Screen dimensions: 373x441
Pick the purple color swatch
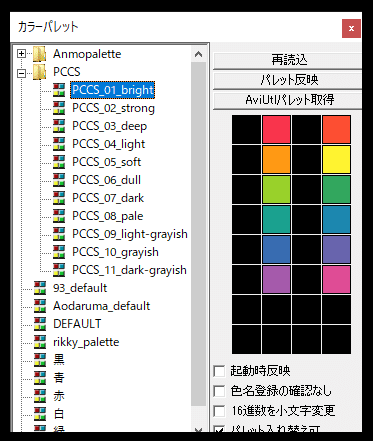tap(276, 279)
